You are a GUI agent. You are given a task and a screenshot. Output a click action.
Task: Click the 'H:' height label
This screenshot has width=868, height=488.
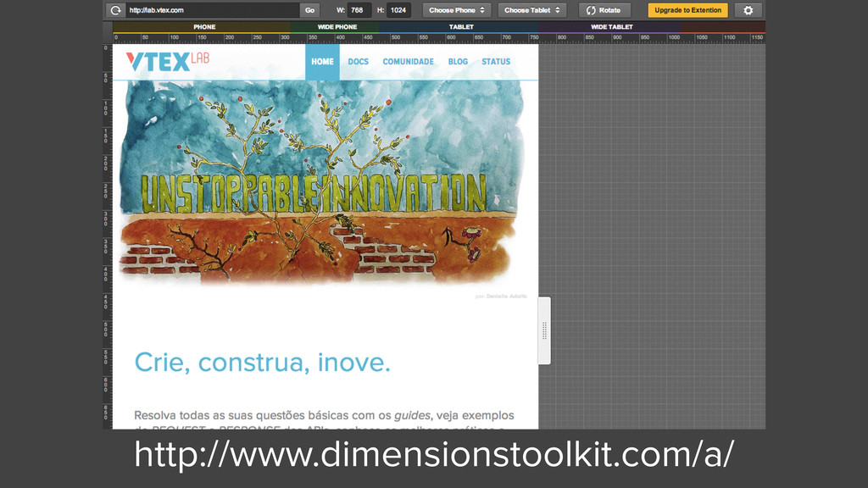click(x=381, y=10)
